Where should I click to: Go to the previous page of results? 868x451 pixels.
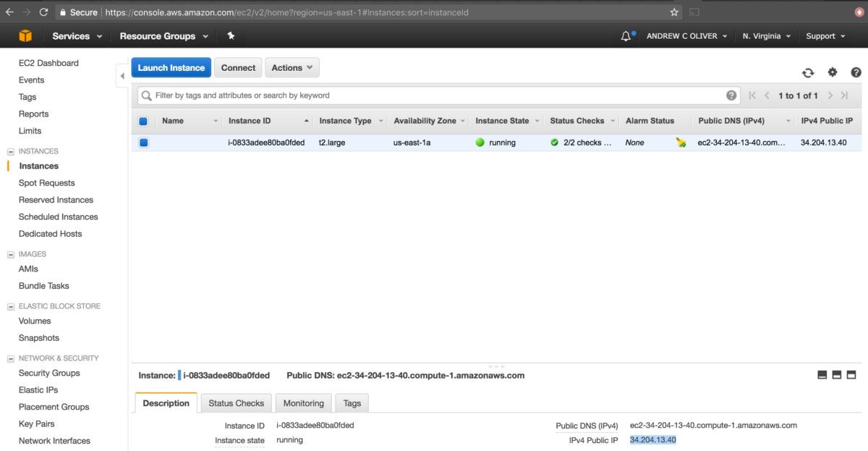(x=767, y=96)
